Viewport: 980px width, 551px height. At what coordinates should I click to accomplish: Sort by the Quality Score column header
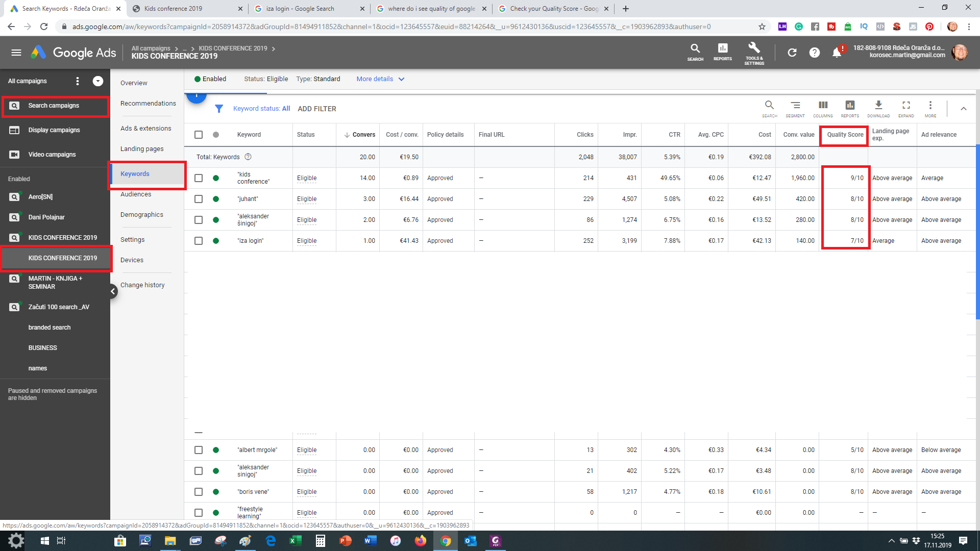click(845, 135)
